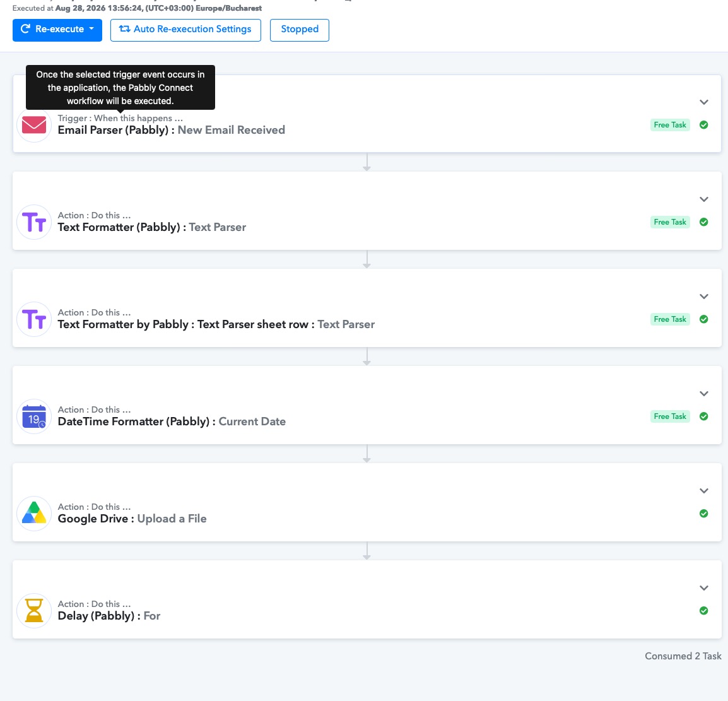Expand the Delay (Pabbly) step

point(704,587)
